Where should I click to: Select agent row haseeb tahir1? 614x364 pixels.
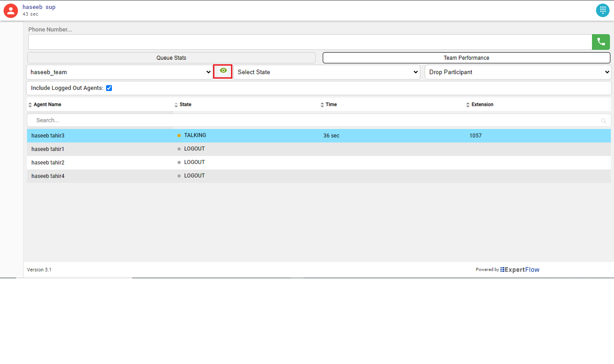point(48,149)
